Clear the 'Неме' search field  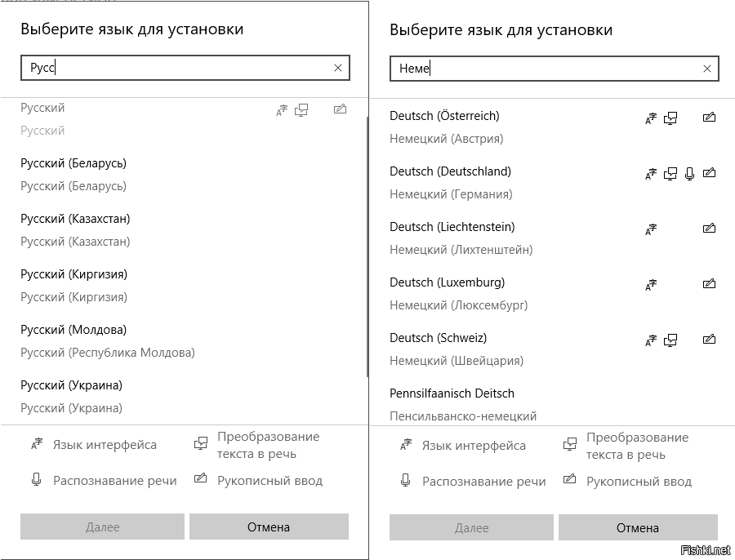click(707, 69)
